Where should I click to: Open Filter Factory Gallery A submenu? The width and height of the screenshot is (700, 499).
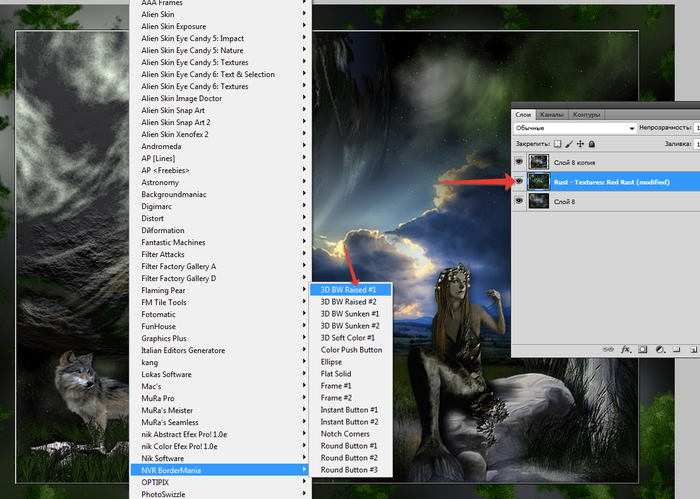click(220, 266)
